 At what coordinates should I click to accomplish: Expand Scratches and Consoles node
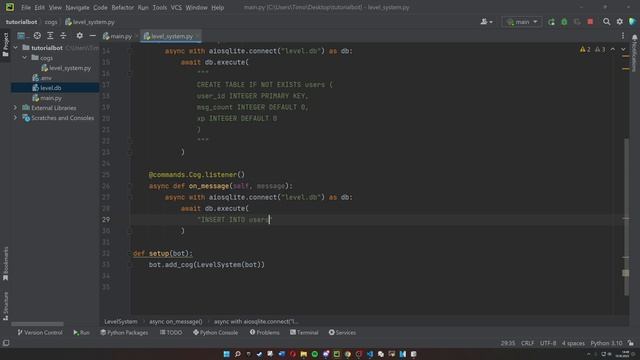point(16,118)
